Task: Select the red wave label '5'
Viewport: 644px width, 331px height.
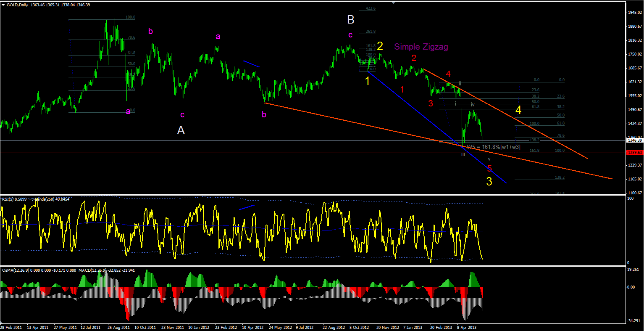Action: (x=489, y=169)
